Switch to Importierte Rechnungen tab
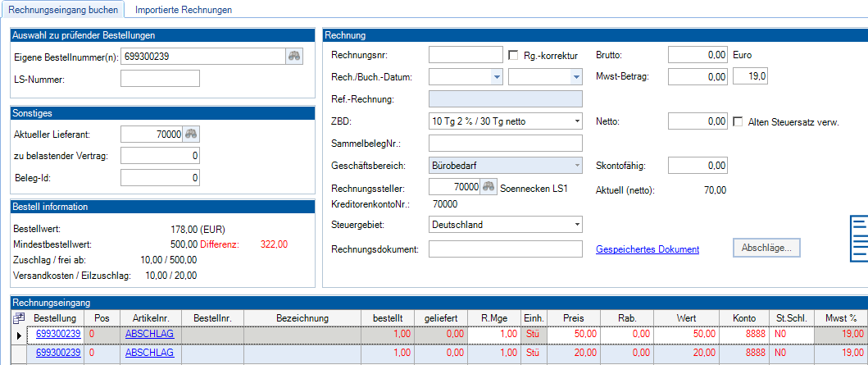Screen dimensions: 868x365 [184, 10]
